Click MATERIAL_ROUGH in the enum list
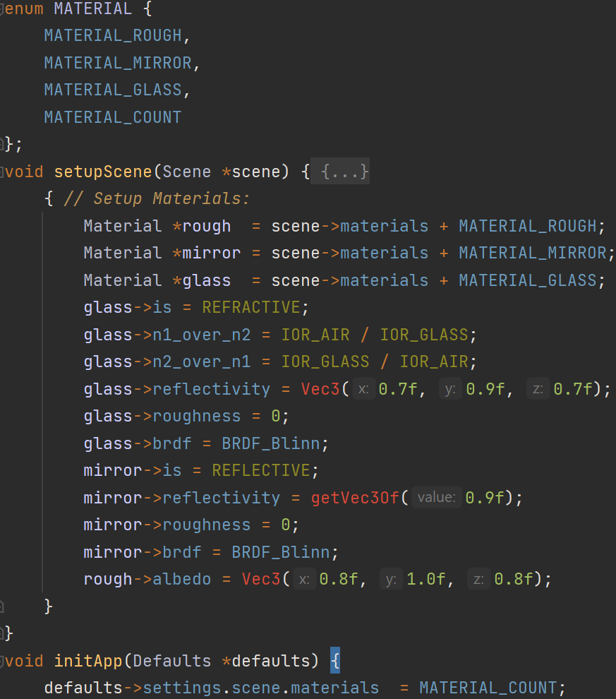Image resolution: width=616 pixels, height=699 pixels. pyautogui.click(x=113, y=36)
